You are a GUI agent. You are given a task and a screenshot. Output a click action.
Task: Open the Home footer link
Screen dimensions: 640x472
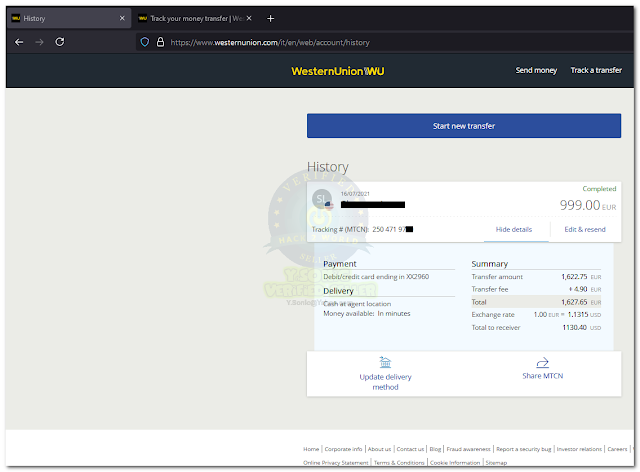[x=311, y=449]
